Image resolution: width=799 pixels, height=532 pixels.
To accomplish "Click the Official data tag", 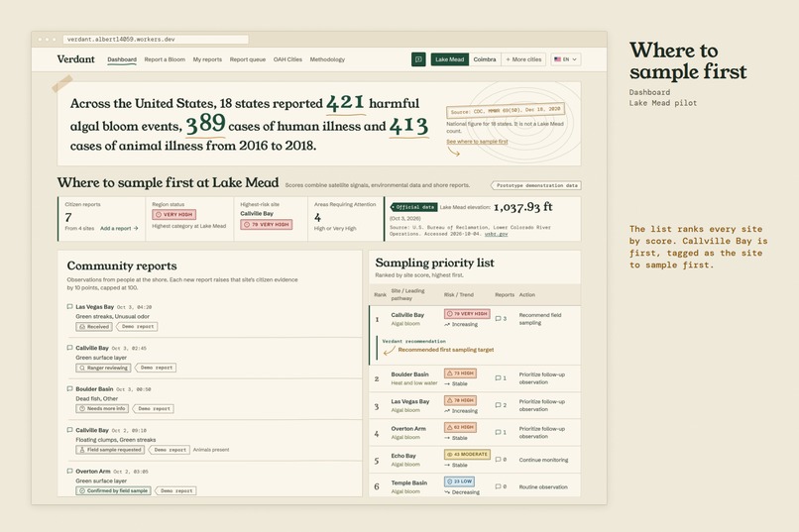I will (413, 207).
